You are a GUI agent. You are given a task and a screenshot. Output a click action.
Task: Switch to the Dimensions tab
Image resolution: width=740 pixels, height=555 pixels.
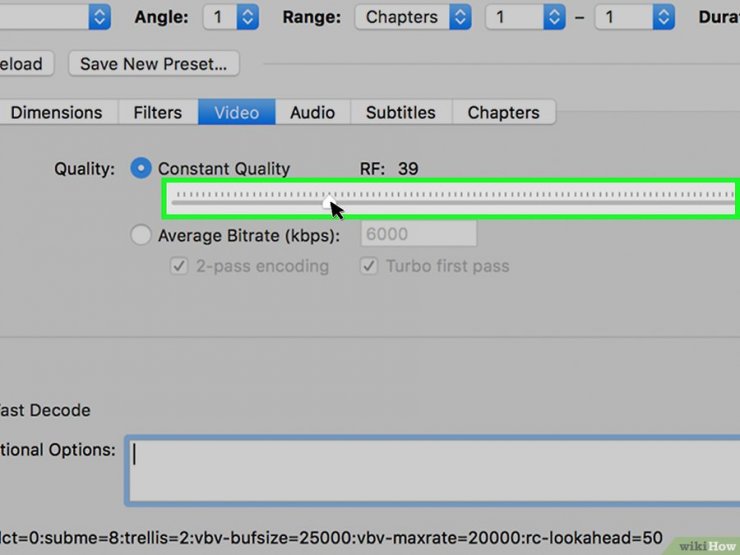56,112
